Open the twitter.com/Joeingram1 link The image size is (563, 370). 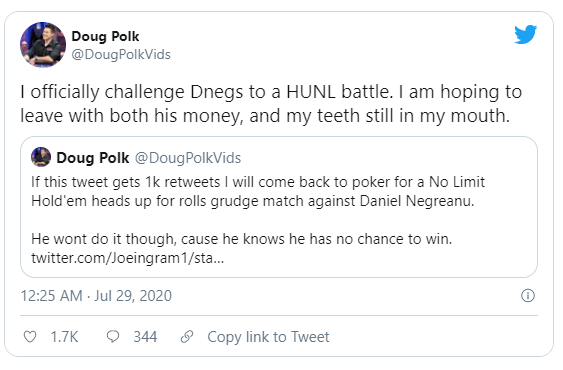coord(127,258)
